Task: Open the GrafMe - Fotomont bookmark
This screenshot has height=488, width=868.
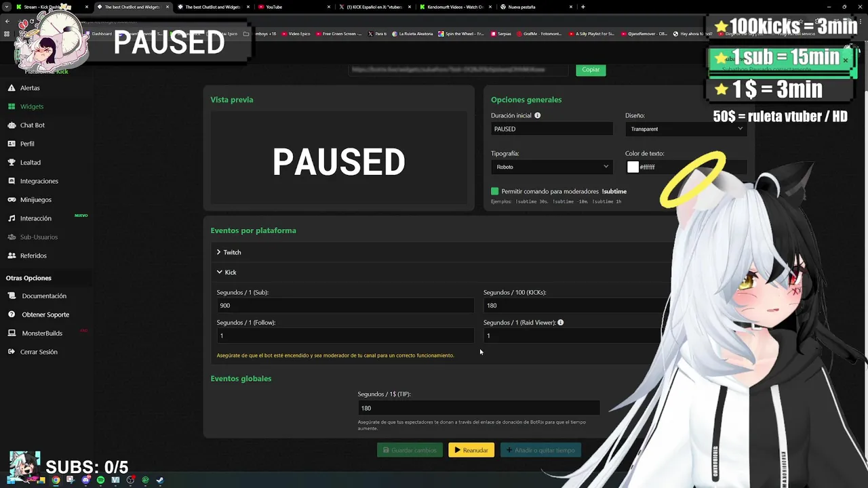Action: click(539, 34)
